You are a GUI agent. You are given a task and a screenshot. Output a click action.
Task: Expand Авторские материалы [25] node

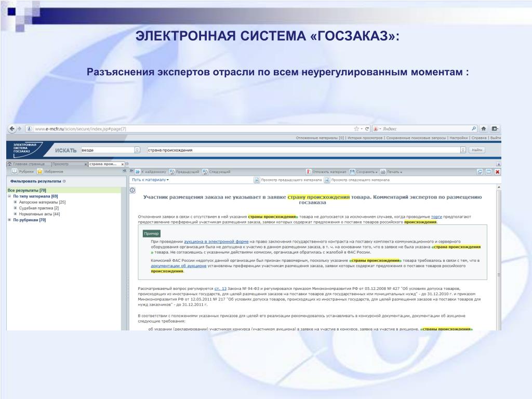(15, 202)
